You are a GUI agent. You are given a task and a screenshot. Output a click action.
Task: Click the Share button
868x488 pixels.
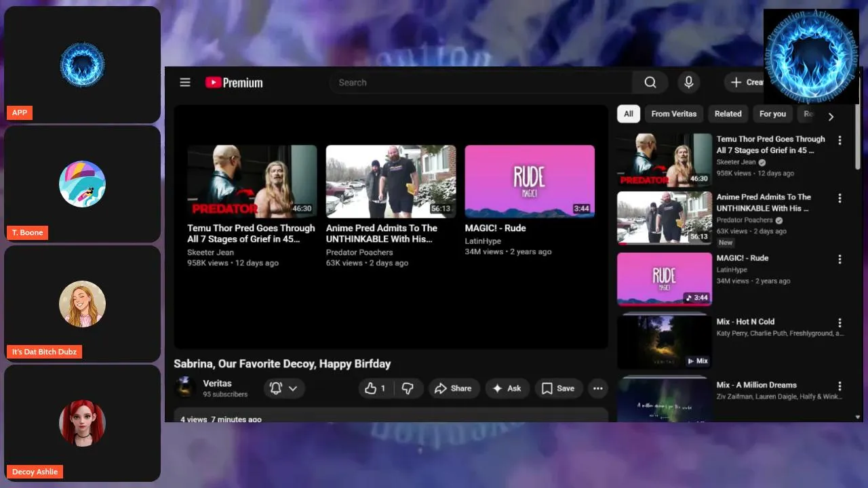[454, 388]
